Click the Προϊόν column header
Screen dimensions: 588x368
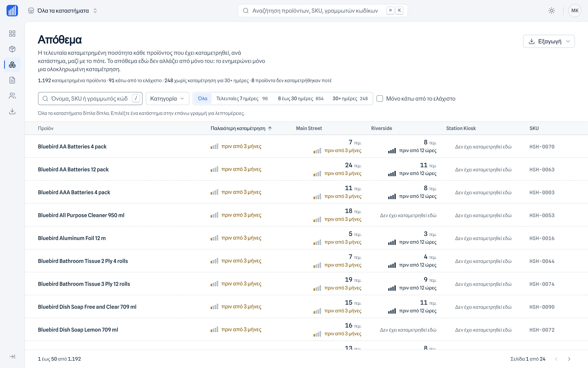point(46,128)
